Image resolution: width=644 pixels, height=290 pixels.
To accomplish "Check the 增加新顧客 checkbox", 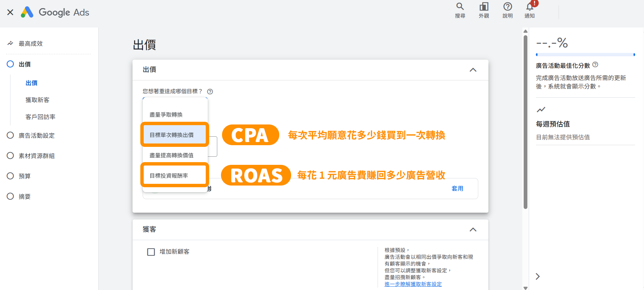I will pos(151,252).
